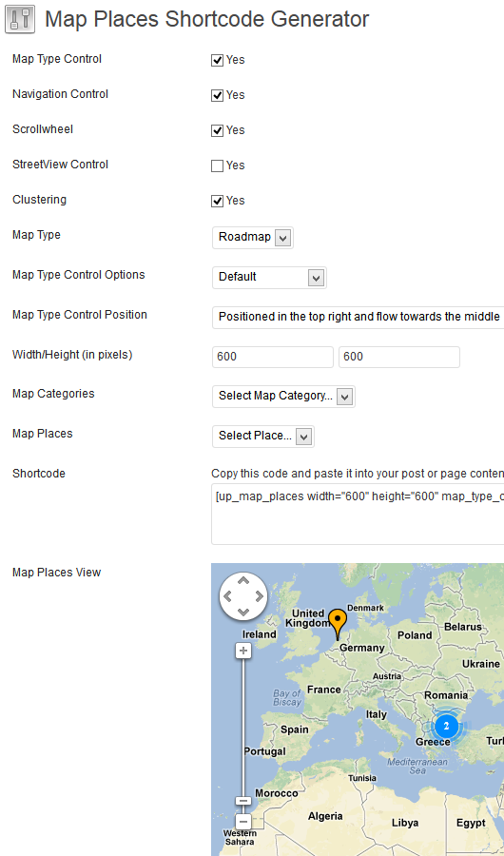
Task: Click 'Ireland' country label on map
Action: tap(260, 634)
